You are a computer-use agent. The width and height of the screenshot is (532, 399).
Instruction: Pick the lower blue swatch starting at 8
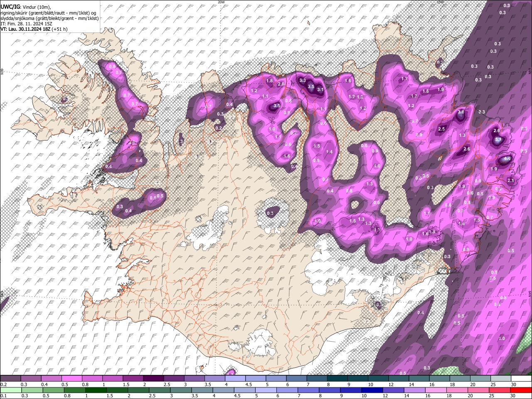(x=329, y=390)
